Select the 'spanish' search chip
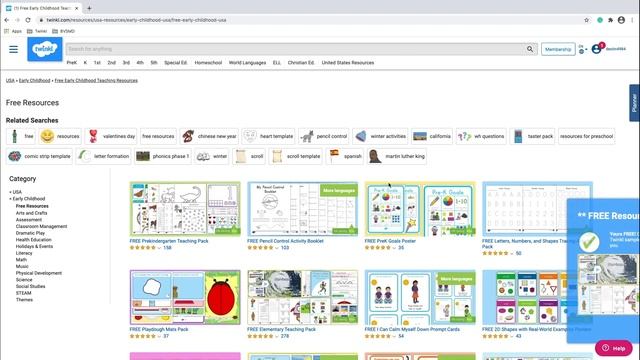Image resolution: width=640 pixels, height=360 pixels. (345, 156)
